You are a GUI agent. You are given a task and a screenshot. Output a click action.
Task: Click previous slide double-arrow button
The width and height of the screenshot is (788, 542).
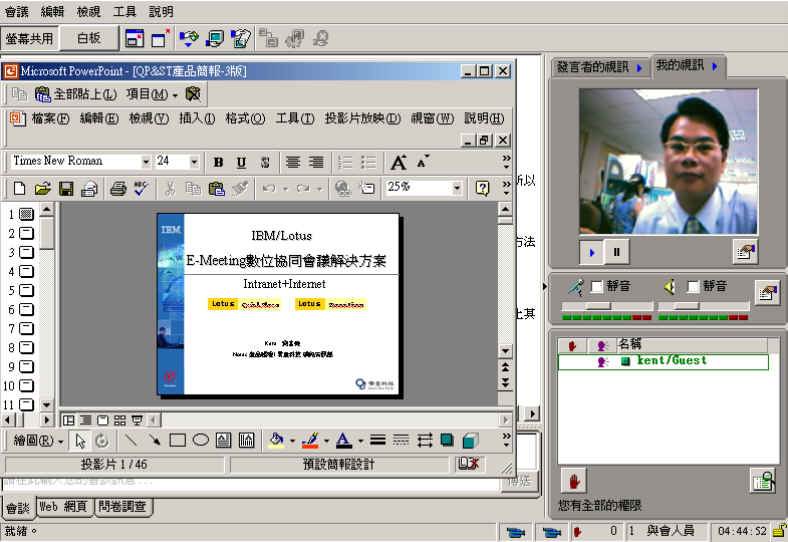pos(506,367)
